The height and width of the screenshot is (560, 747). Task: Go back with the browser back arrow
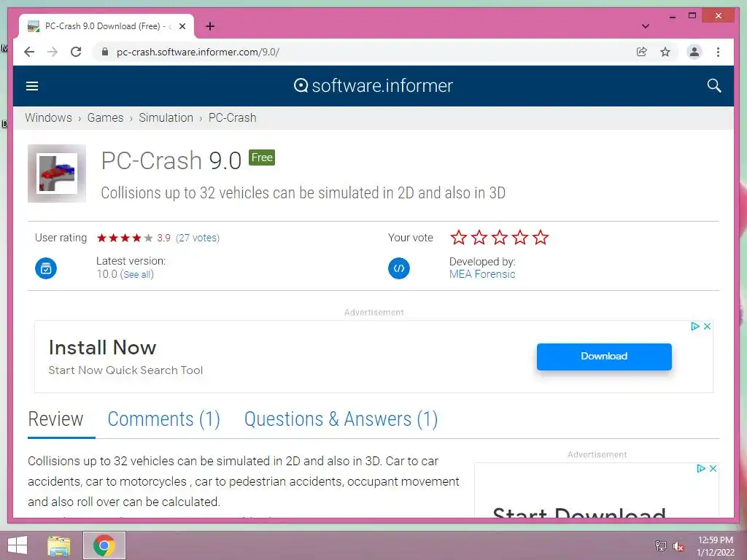29,52
